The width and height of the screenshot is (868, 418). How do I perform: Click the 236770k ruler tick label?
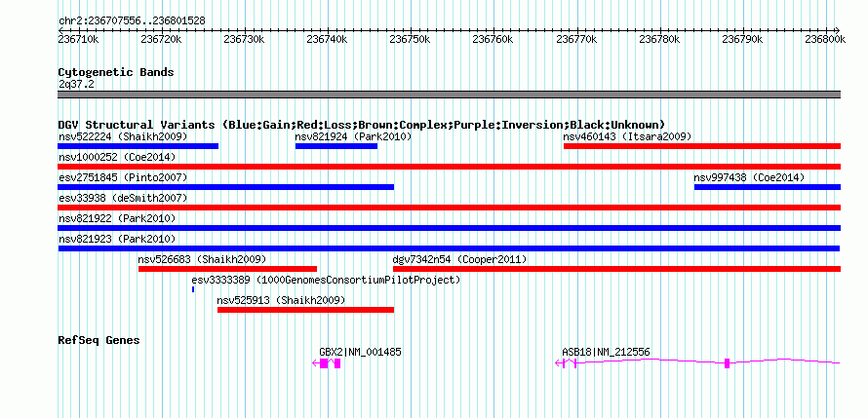pos(576,39)
